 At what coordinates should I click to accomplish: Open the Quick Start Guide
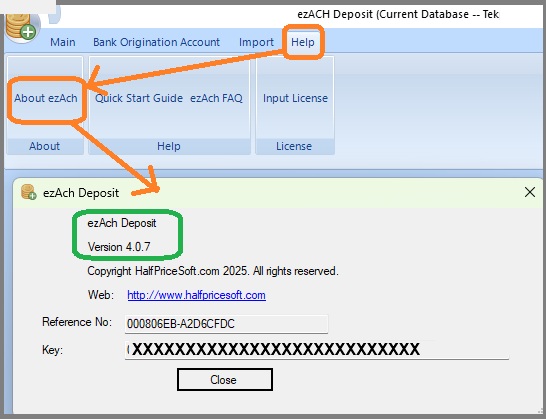click(139, 98)
